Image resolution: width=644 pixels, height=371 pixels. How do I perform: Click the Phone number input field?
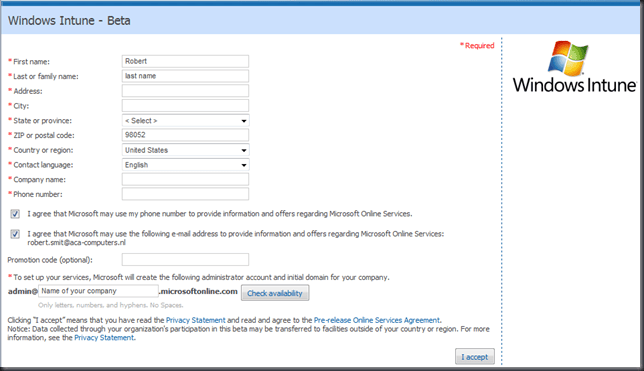tap(185, 194)
